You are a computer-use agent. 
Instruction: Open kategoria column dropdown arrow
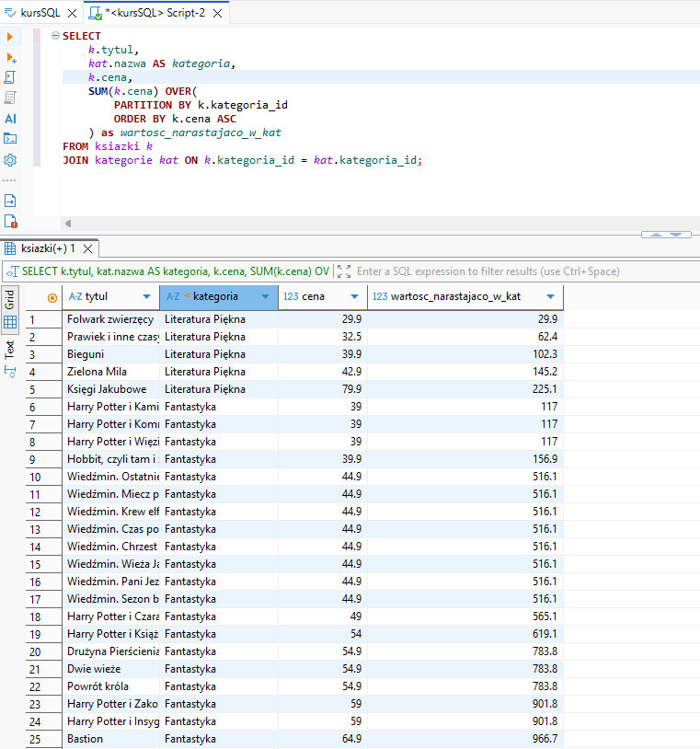(x=266, y=297)
